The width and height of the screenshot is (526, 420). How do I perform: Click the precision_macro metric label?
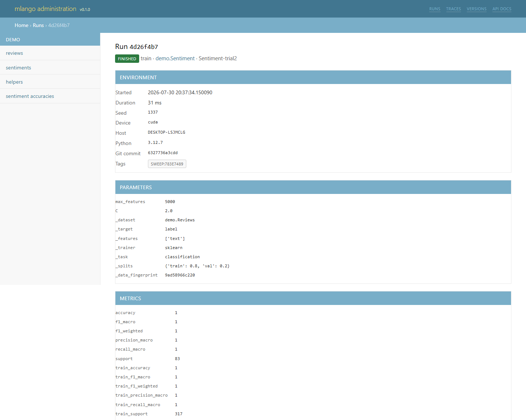click(134, 340)
